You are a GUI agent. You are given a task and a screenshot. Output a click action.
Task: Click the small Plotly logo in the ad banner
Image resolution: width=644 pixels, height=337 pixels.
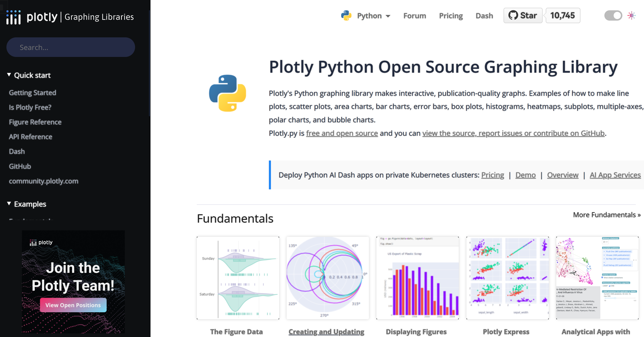(x=41, y=242)
